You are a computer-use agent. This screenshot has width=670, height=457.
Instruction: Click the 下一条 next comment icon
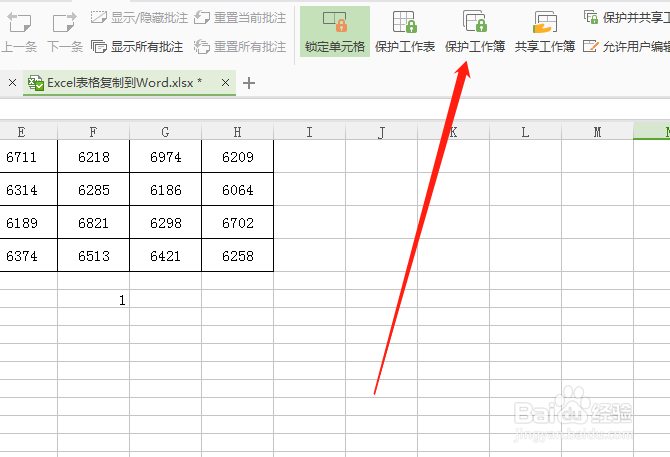[65, 23]
